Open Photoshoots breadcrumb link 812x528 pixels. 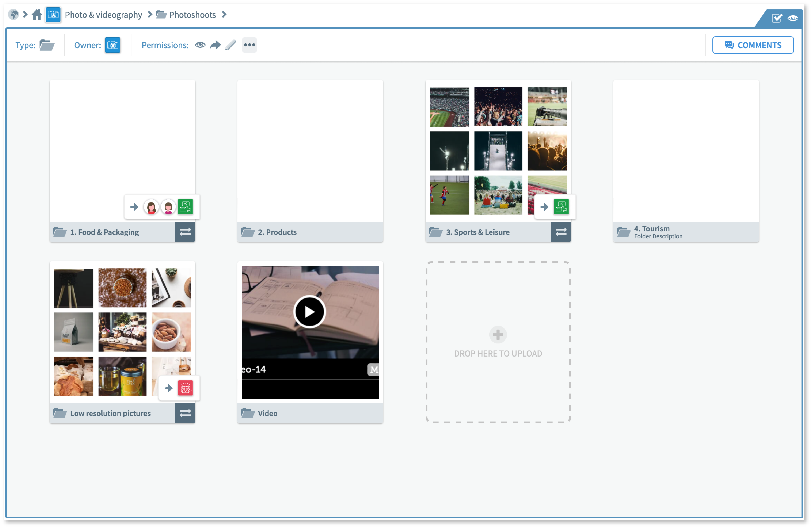click(x=192, y=15)
